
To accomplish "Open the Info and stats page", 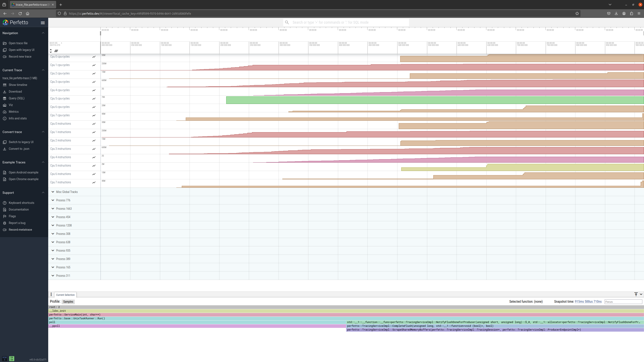I will (x=17, y=118).
